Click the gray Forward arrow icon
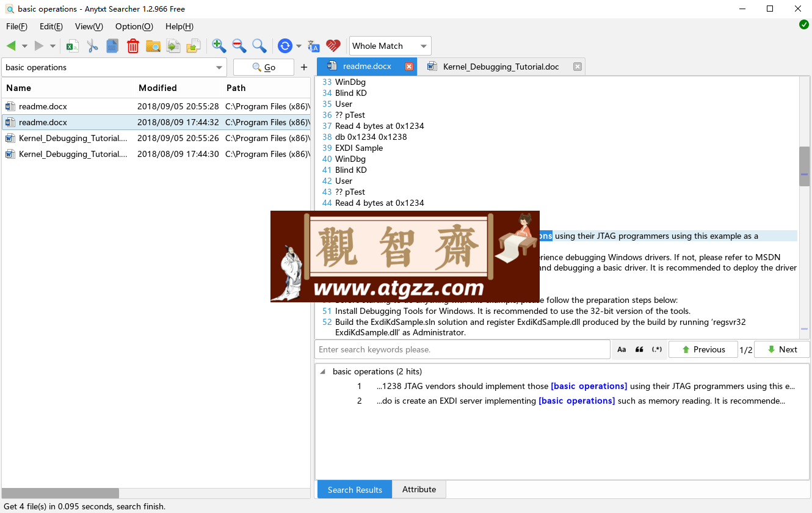This screenshot has width=812, height=513. tap(39, 46)
